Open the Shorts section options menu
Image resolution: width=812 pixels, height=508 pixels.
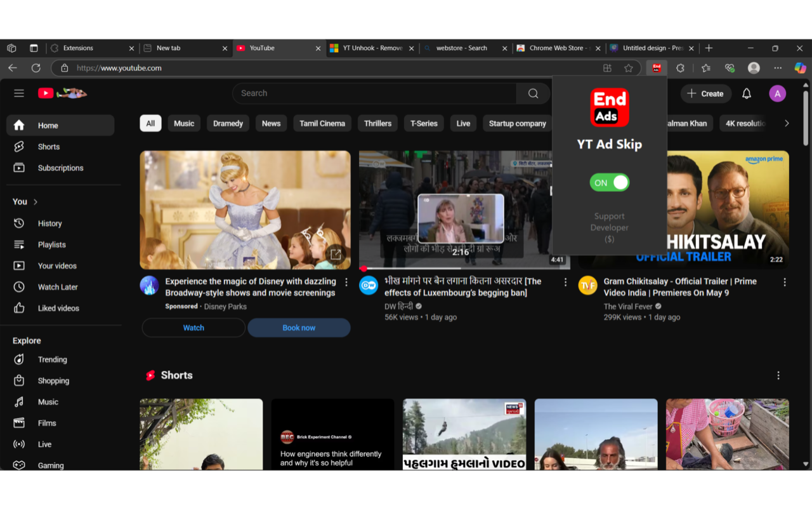pos(778,375)
